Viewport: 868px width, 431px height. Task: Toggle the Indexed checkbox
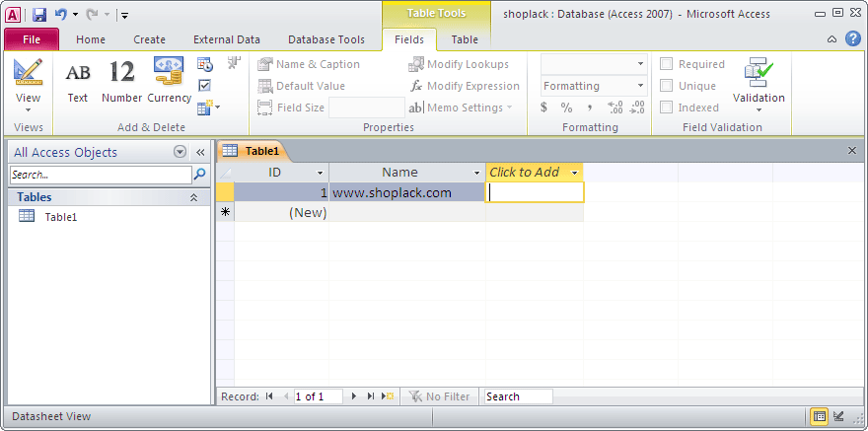(x=667, y=108)
